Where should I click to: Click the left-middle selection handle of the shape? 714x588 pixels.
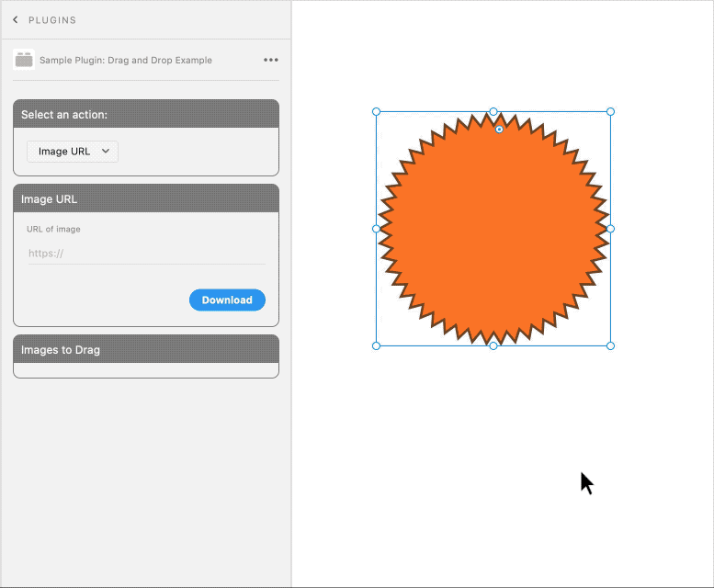(376, 229)
